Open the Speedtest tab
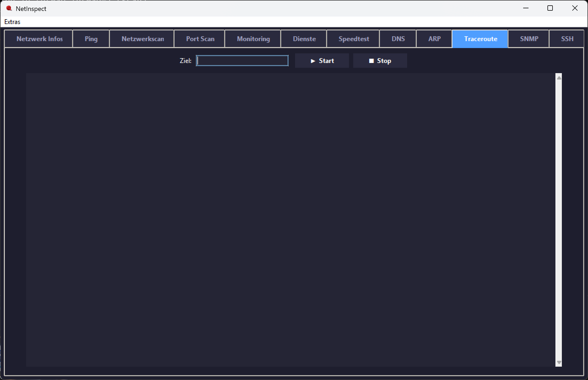The width and height of the screenshot is (588, 380). (353, 39)
